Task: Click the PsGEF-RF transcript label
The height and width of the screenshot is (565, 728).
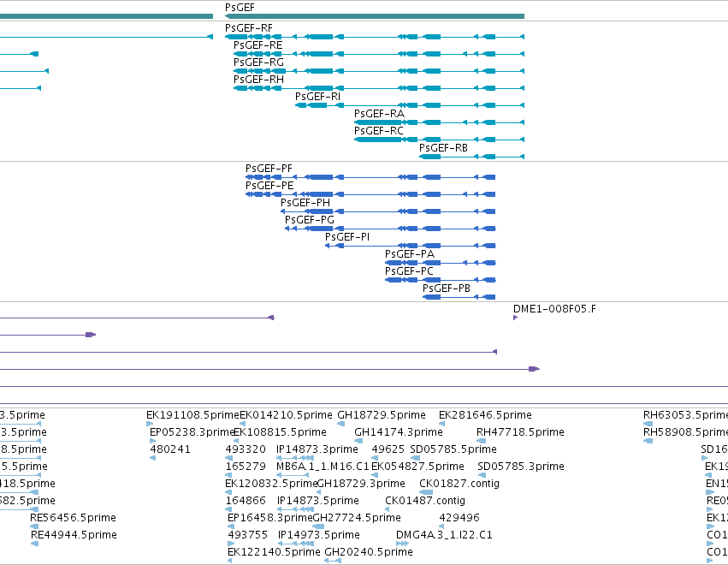Action: click(249, 28)
